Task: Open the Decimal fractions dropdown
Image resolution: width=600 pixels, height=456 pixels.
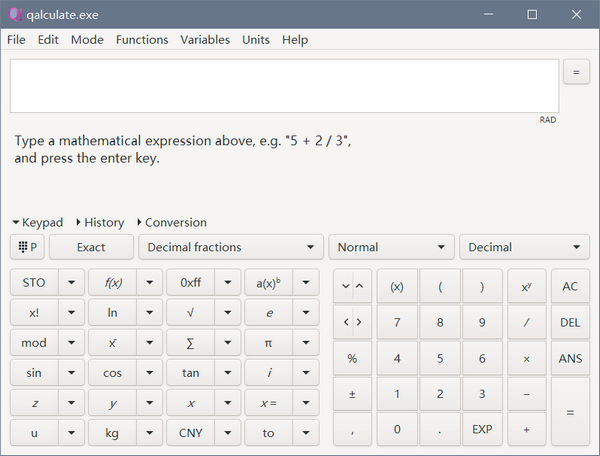Action: coord(231,247)
